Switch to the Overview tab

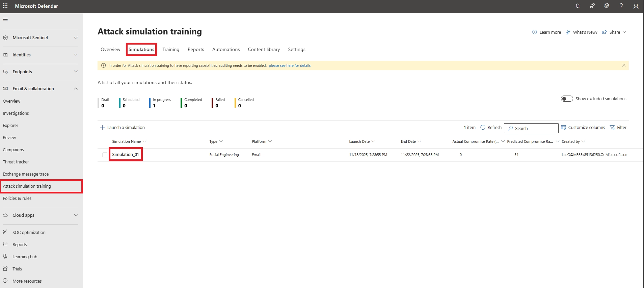[x=110, y=49]
